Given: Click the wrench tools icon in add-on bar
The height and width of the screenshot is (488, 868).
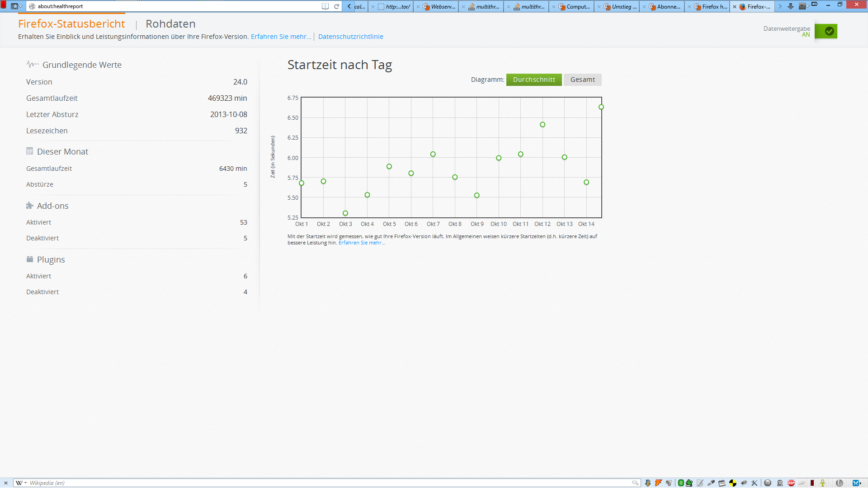Looking at the screenshot, I should pyautogui.click(x=754, y=483).
